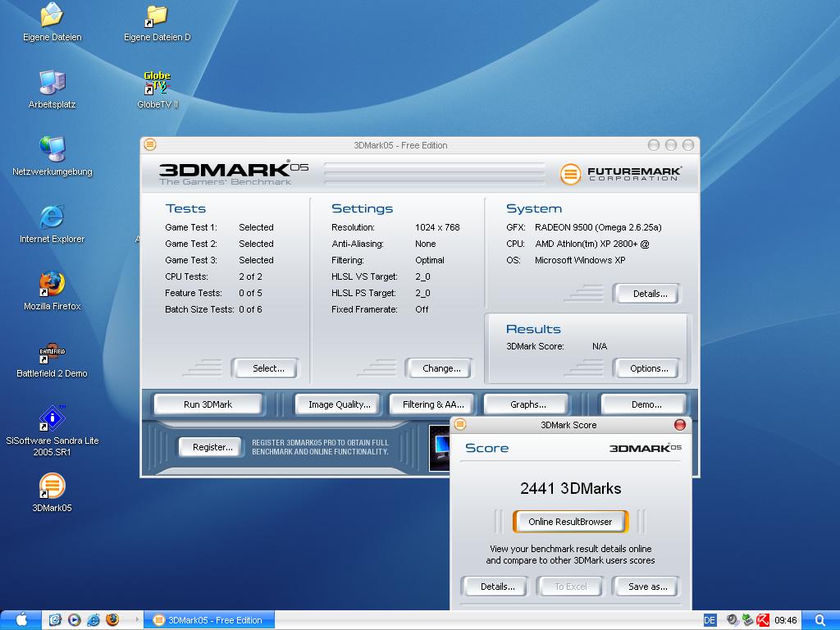
Task: Click the 3DMark Score N/A value
Action: tap(600, 346)
